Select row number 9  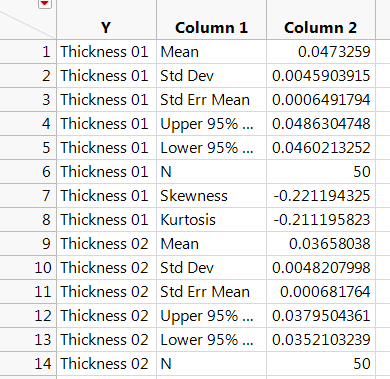tap(28, 244)
